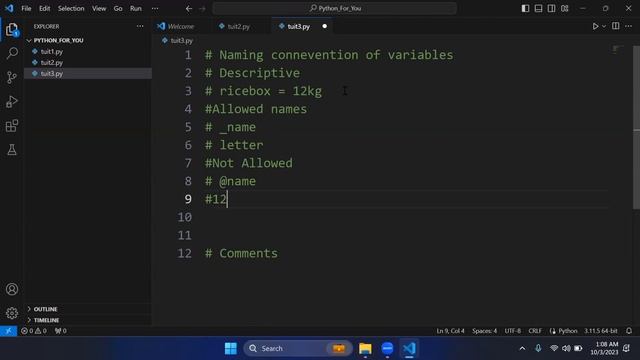Open the Edit menu
Screen dimensions: 640x360
click(44, 8)
